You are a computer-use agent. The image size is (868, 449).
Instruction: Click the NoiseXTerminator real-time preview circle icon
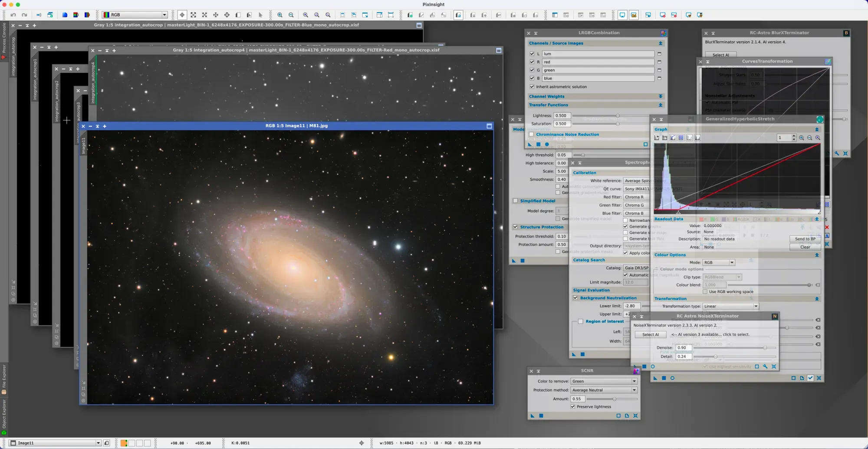(653, 366)
